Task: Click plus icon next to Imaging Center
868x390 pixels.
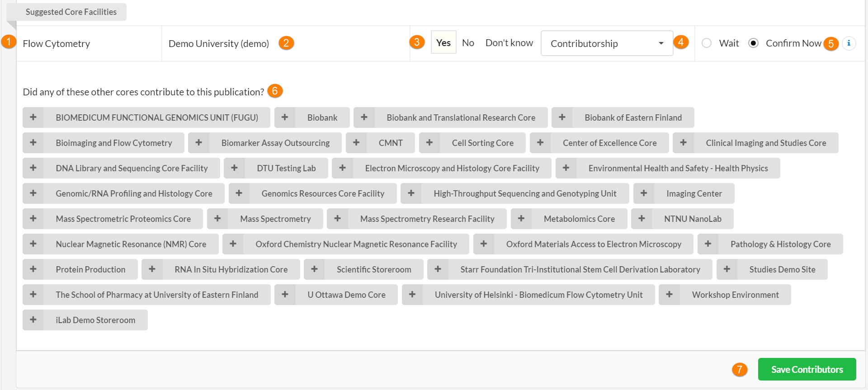Action: pos(644,193)
